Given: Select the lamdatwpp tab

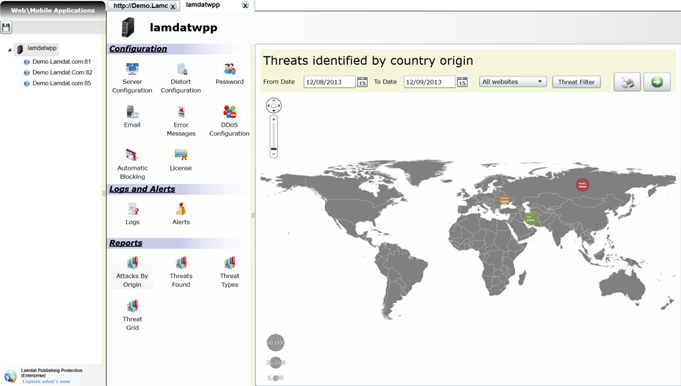Looking at the screenshot, I should click(x=202, y=5).
